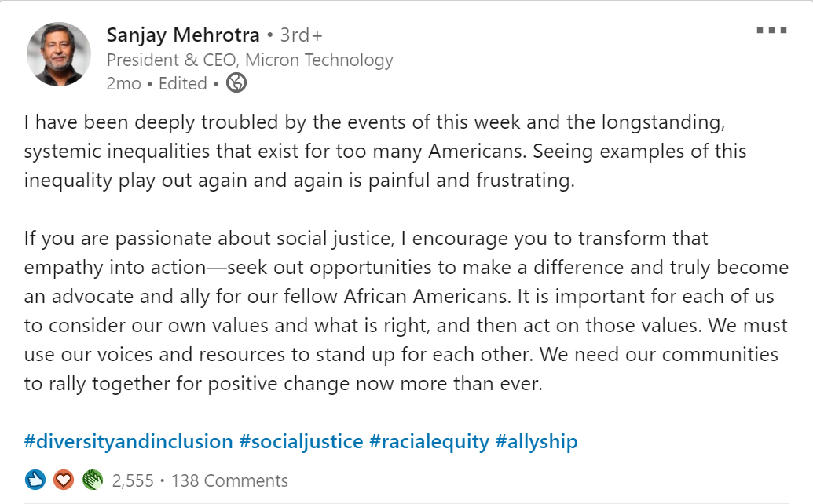View the 2,555 reactions list
813x504 pixels.
pyautogui.click(x=133, y=480)
